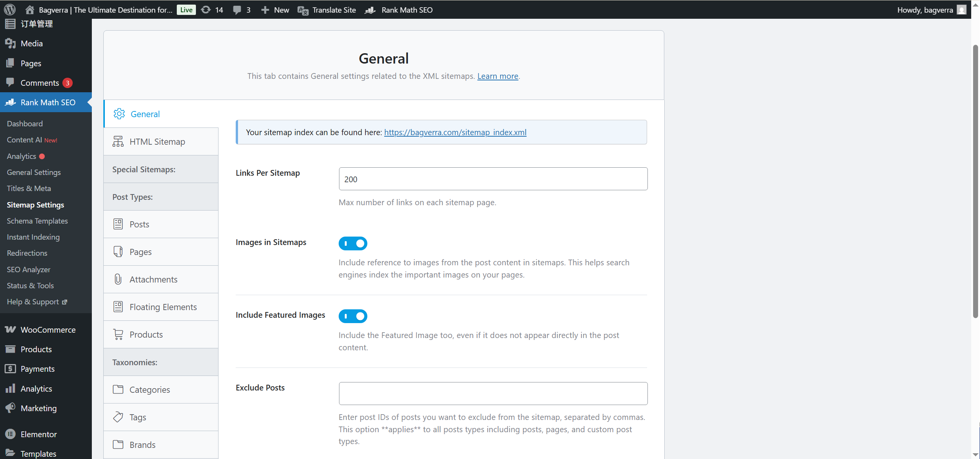Open the Categories taxonomy tab
The height and width of the screenshot is (459, 980).
pyautogui.click(x=150, y=389)
